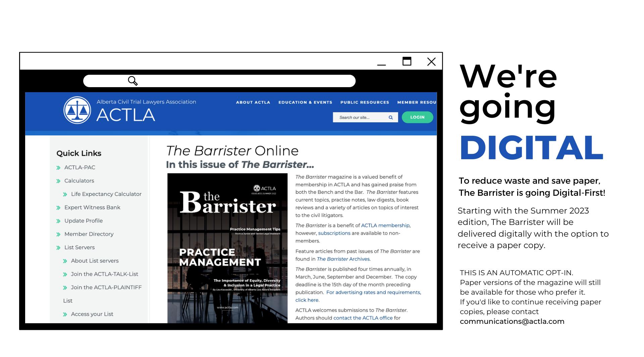Click 'The Barrister Online' page title
The height and width of the screenshot is (357, 644).
tap(232, 151)
